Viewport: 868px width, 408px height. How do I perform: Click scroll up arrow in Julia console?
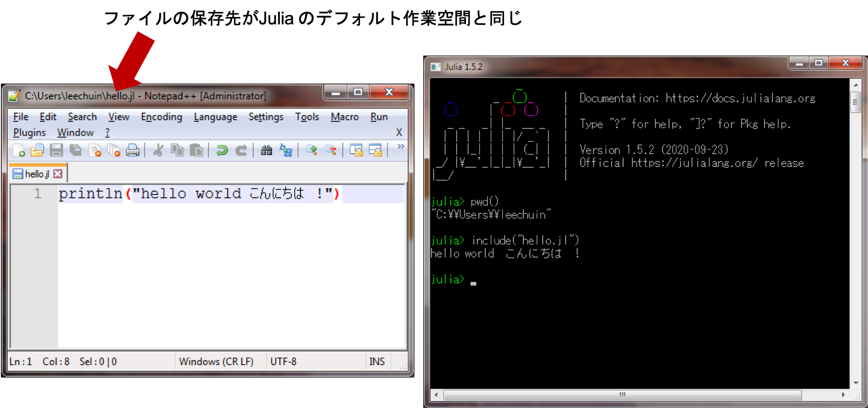856,85
